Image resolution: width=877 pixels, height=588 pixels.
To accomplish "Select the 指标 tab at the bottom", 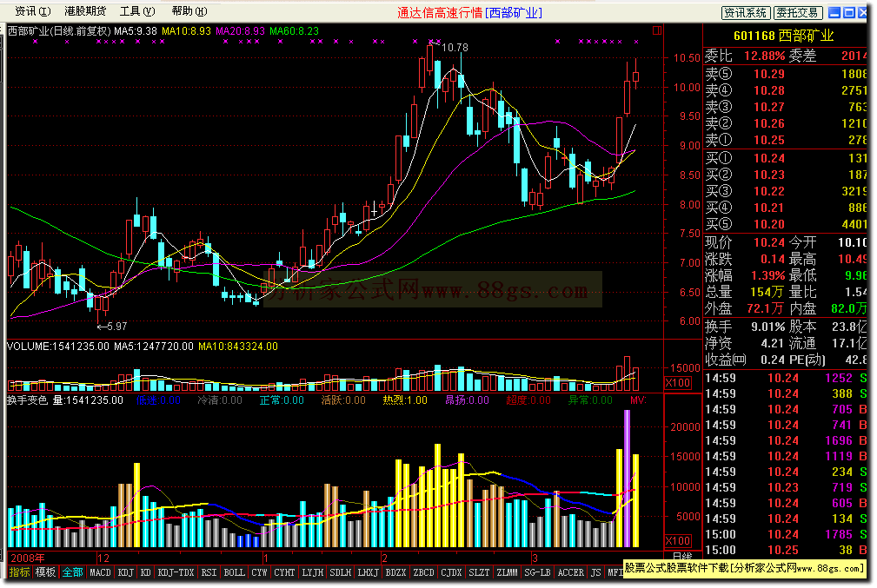I will click(19, 571).
